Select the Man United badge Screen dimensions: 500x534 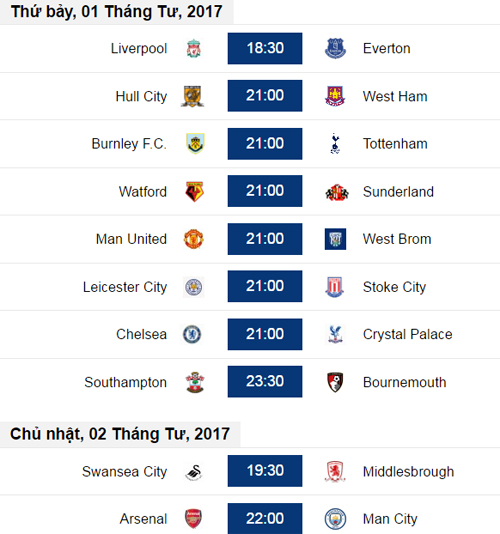pos(193,239)
